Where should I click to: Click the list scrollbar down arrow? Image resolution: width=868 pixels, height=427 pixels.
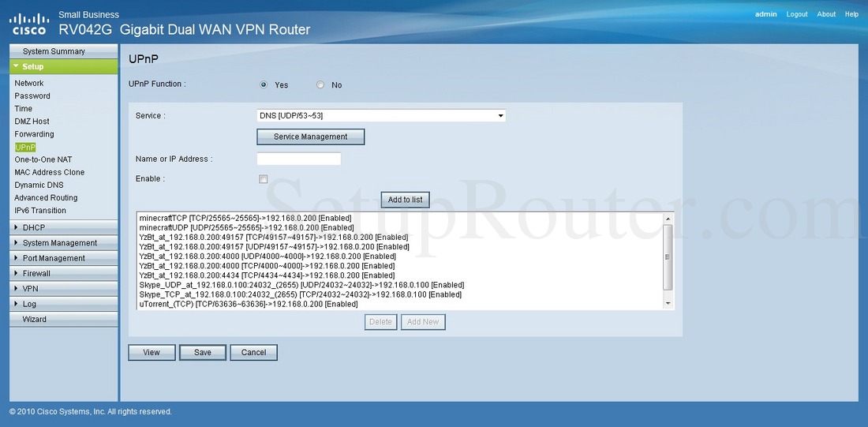[x=668, y=304]
